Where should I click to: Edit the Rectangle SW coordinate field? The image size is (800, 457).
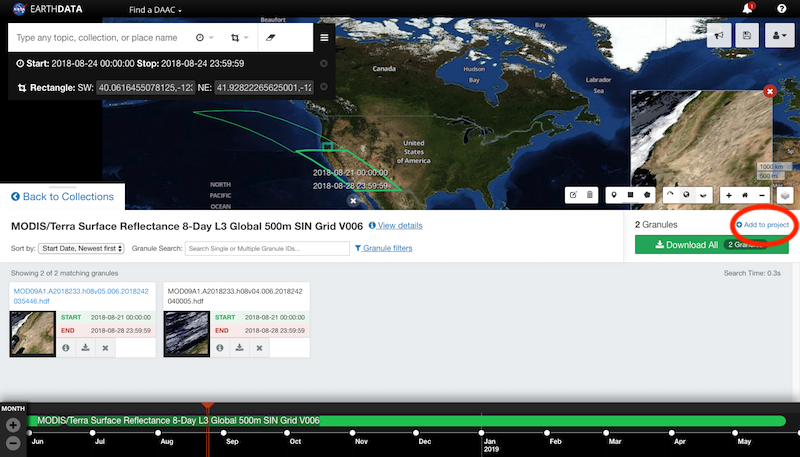(x=145, y=88)
